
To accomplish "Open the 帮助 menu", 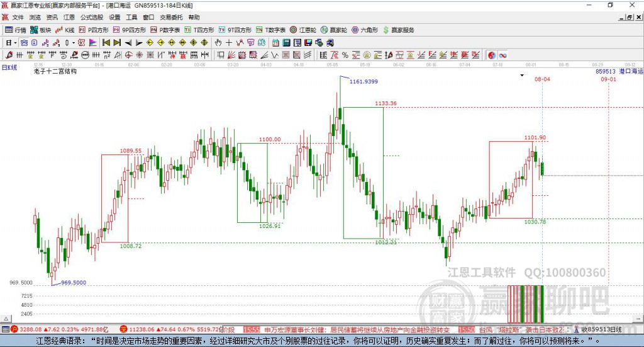I will (194, 17).
